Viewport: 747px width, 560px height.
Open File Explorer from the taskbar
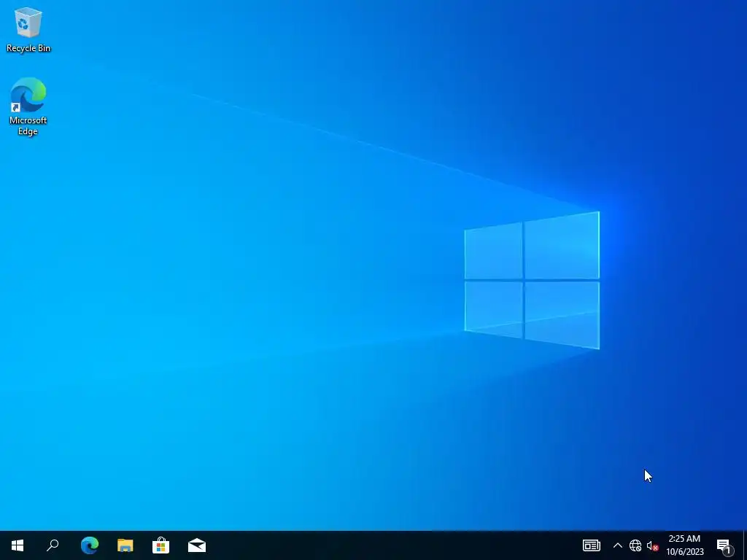tap(125, 545)
